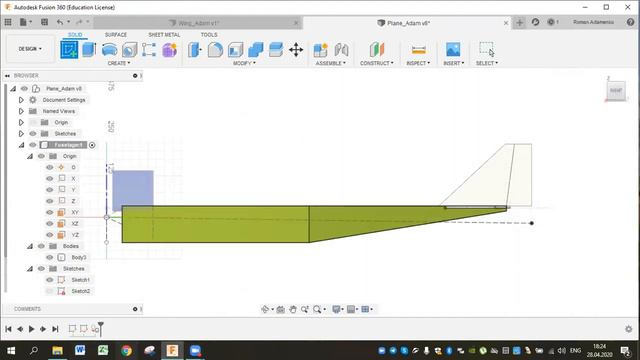Switch to the Wing_Adam v1 document tab
This screenshot has height=360, width=640.
pos(198,23)
